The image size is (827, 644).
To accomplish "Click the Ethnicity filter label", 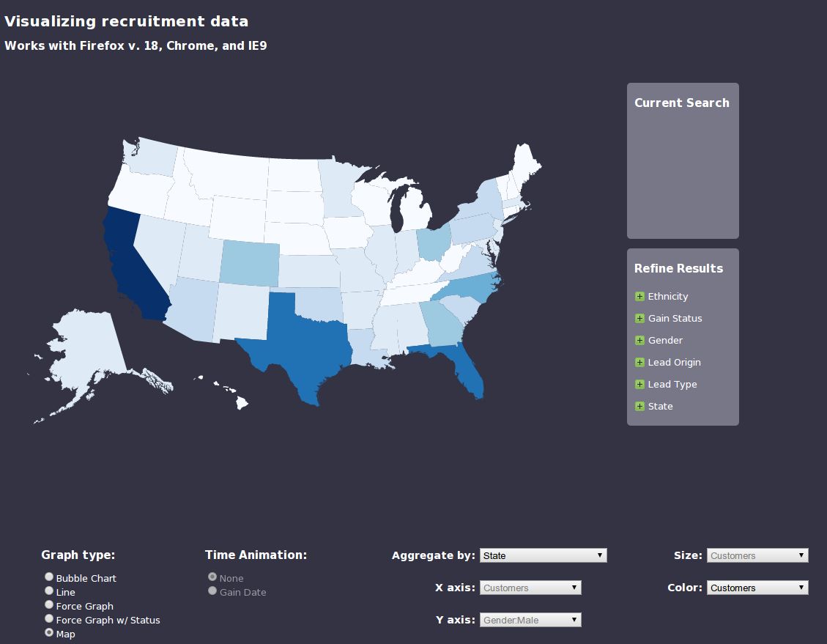I will (x=668, y=297).
